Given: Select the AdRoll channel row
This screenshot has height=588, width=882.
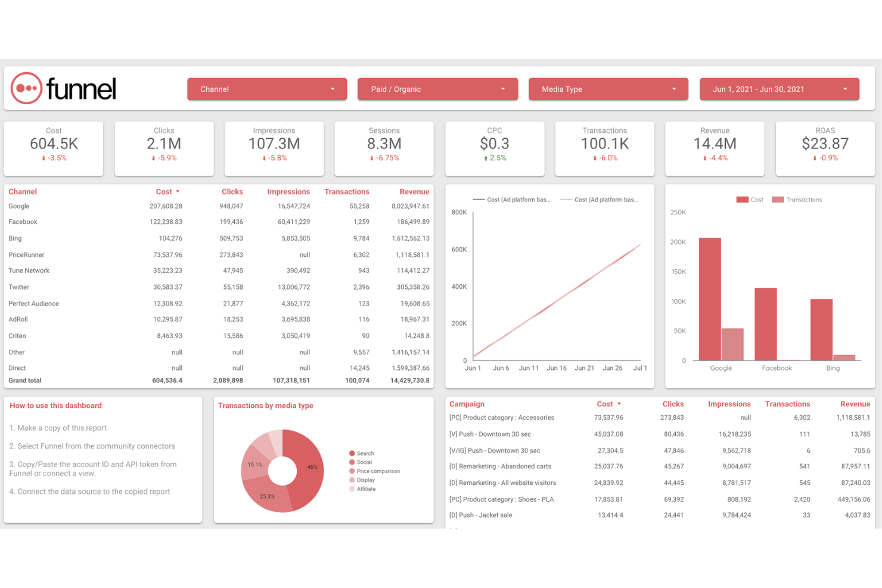Looking at the screenshot, I should (219, 319).
